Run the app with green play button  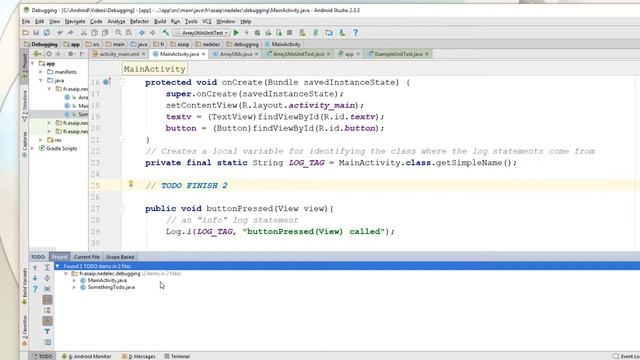236,33
